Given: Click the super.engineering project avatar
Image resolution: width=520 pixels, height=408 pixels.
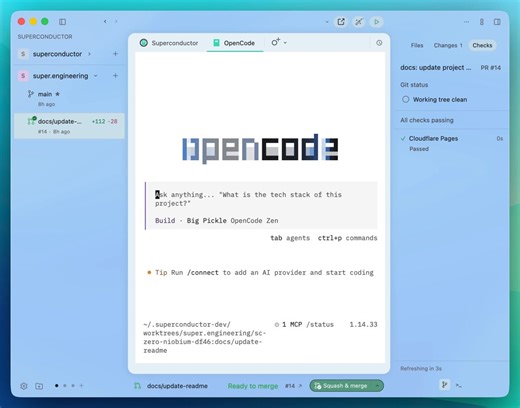Looking at the screenshot, I should (23, 76).
